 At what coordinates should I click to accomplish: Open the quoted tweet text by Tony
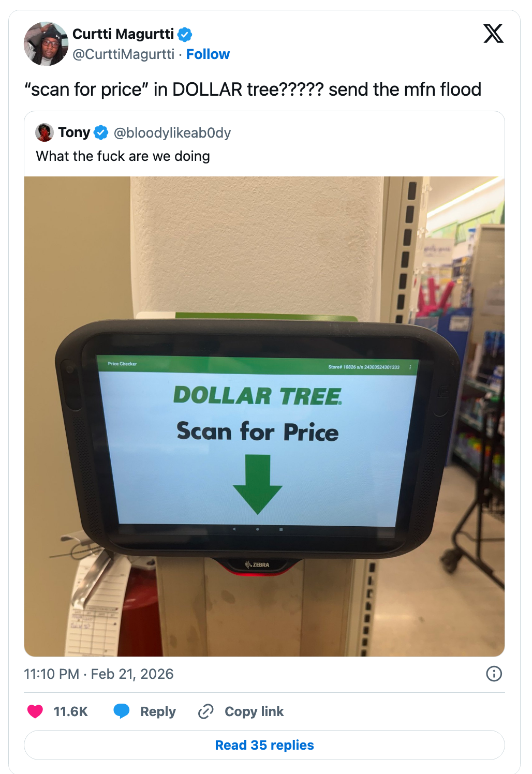click(123, 156)
